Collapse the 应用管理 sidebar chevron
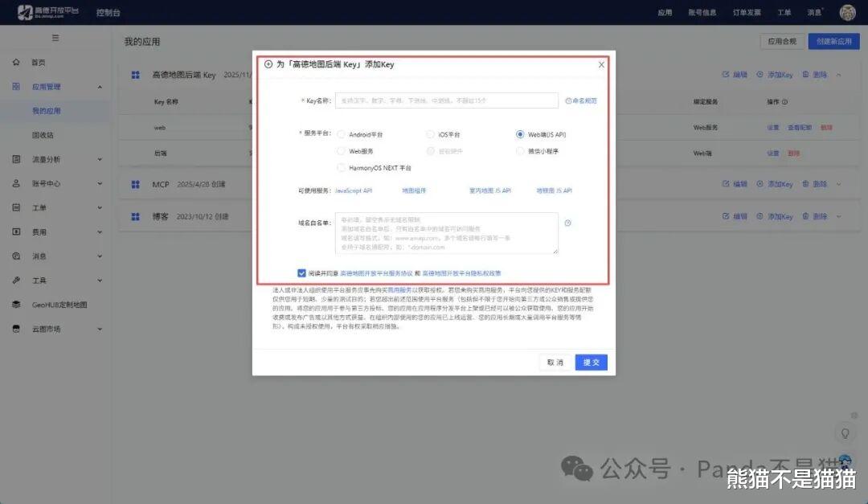868x504 pixels. click(x=100, y=87)
